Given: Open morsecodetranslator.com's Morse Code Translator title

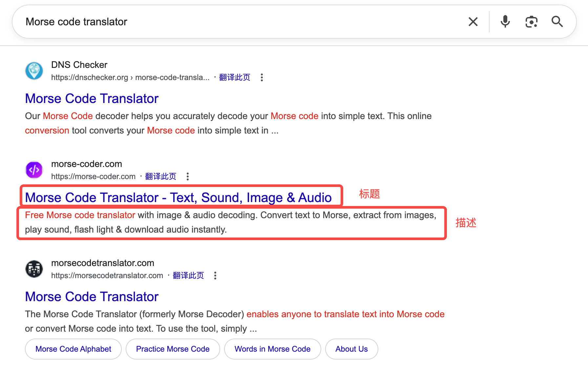Looking at the screenshot, I should click(x=92, y=297).
